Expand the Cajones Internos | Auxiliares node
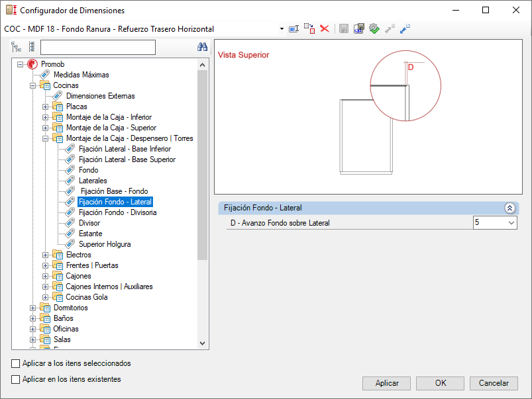Screen dimensions: 532x399 pos(45,287)
